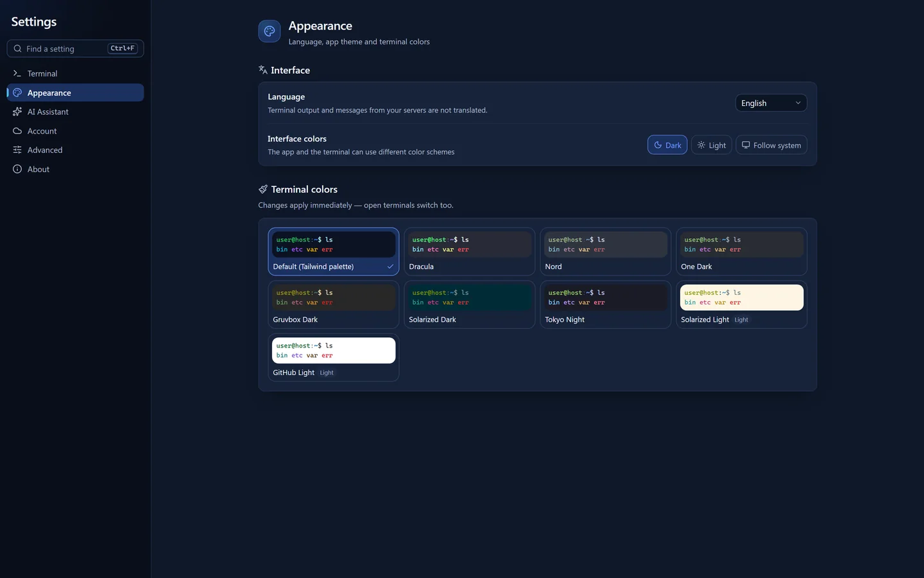Screen dimensions: 924x578
Task: Click the Gruvbox Dark terminal preview
Action: tap(334, 297)
